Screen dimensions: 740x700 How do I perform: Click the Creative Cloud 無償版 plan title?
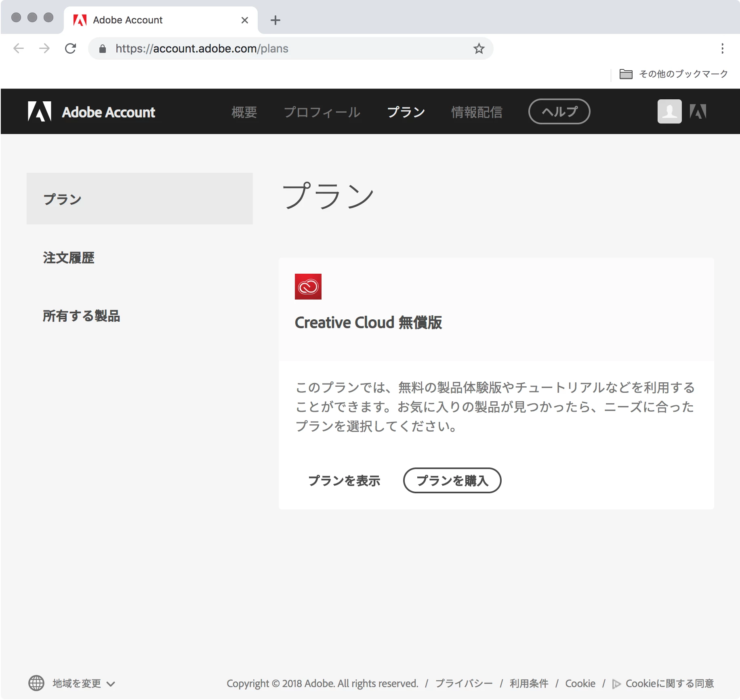point(368,323)
